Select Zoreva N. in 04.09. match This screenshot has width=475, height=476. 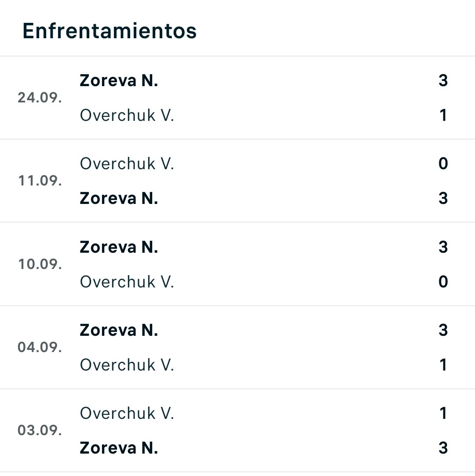tap(119, 330)
